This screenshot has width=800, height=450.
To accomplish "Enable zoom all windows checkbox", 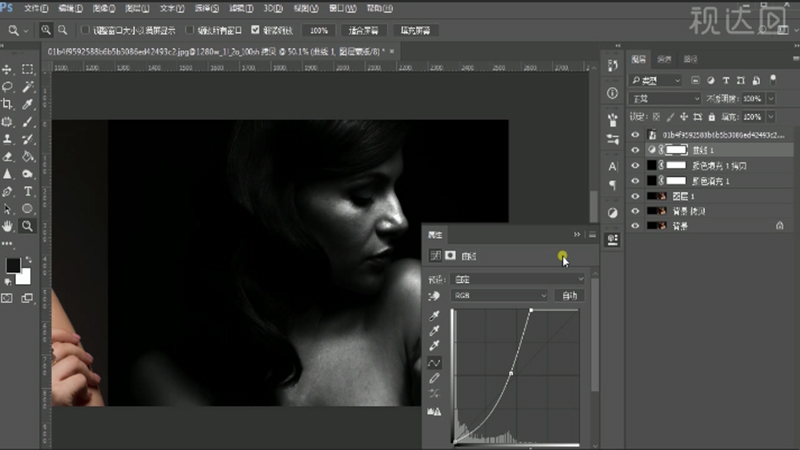I will pos(190,30).
